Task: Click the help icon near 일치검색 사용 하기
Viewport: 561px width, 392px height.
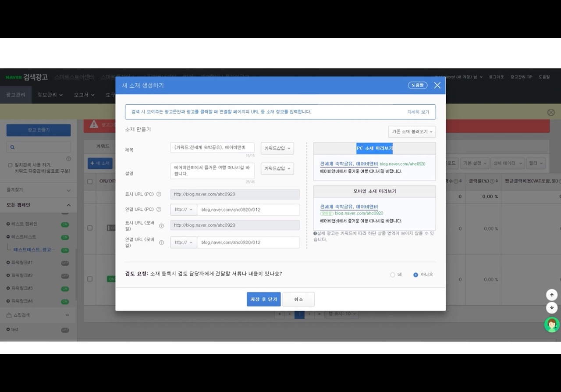Action: (x=68, y=159)
